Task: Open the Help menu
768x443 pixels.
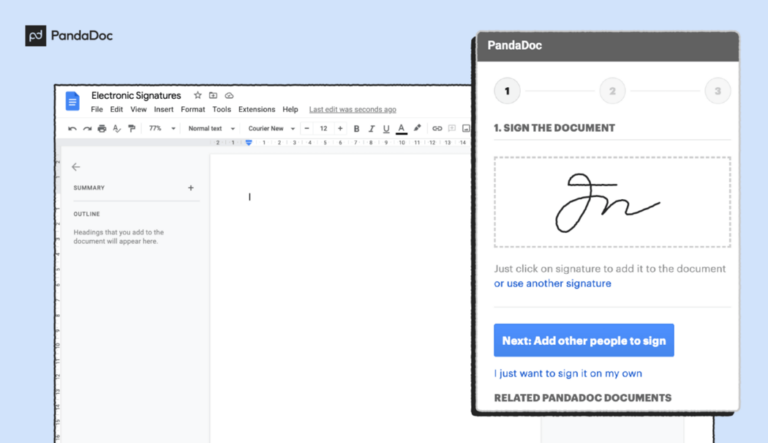Action: (x=290, y=109)
